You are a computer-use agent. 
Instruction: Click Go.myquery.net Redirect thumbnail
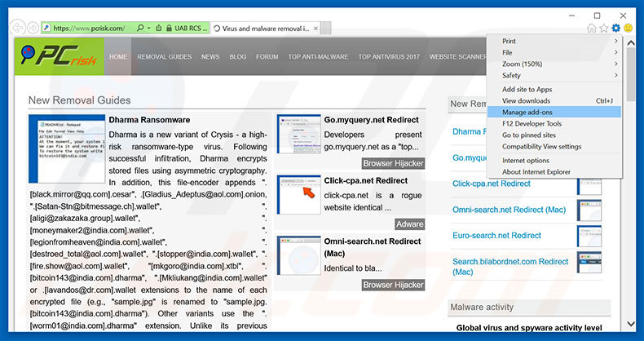(x=298, y=134)
